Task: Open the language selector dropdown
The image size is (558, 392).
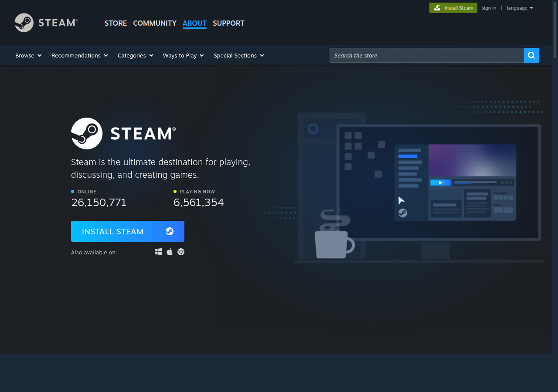Action: click(520, 8)
